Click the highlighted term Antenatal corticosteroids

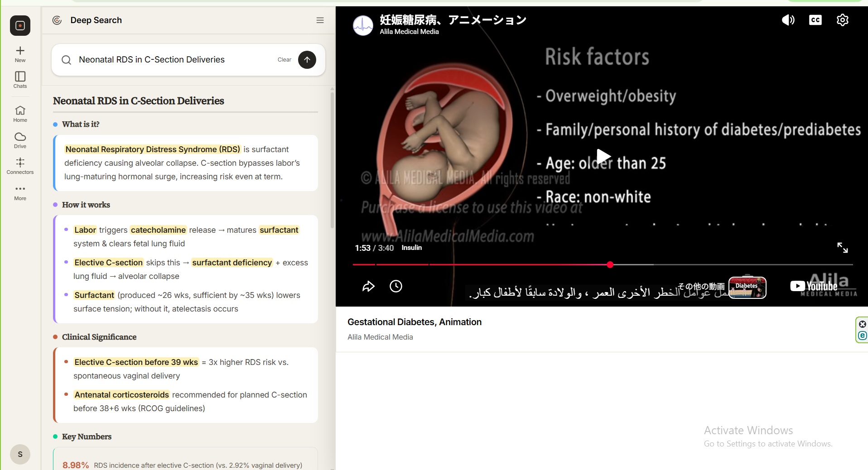point(121,395)
